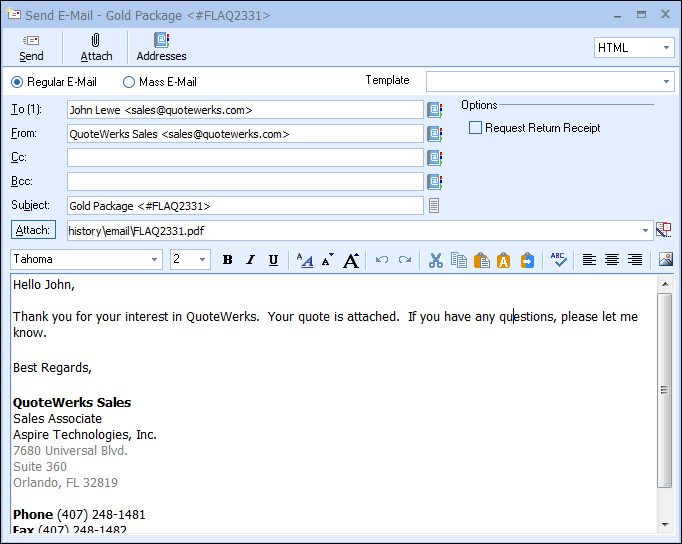Image resolution: width=682 pixels, height=544 pixels.
Task: Expand the Template dropdown
Action: click(666, 82)
